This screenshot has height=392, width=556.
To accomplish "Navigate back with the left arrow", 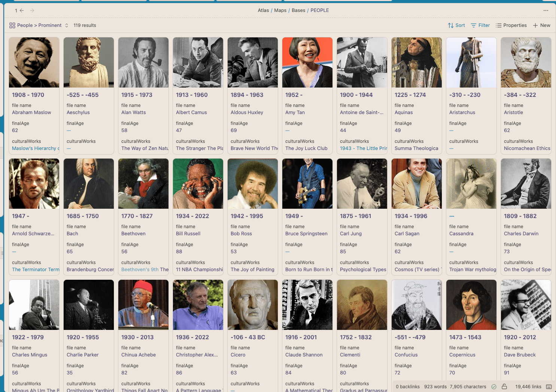I will click(x=22, y=10).
